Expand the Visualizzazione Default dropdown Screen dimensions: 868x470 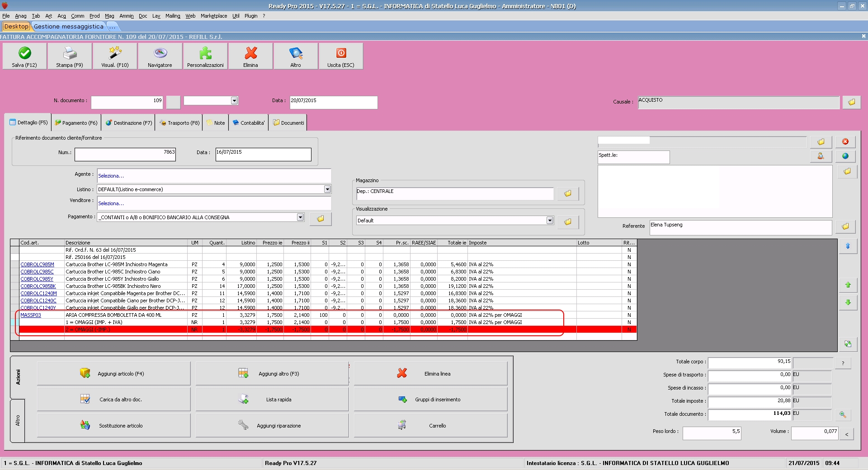coord(550,221)
